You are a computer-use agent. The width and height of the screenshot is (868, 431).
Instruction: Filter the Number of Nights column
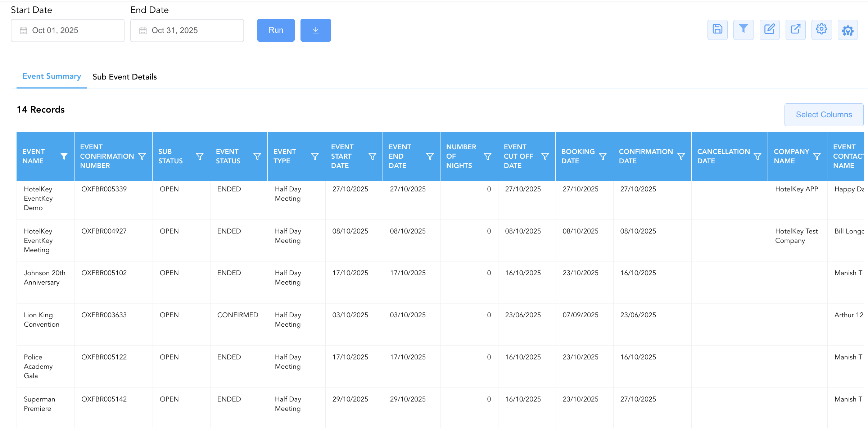pos(488,156)
